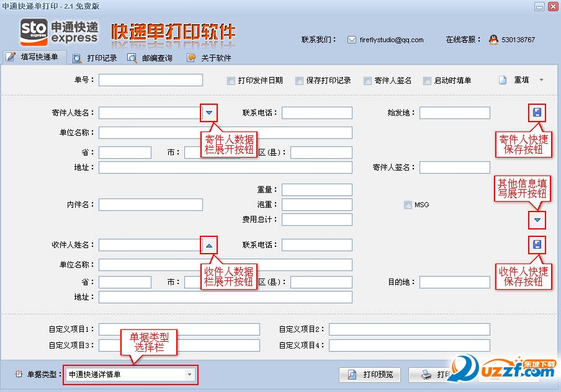Open 单据类型 combo box 申通快递详情单
Screen dimensions: 561x392
[130, 375]
